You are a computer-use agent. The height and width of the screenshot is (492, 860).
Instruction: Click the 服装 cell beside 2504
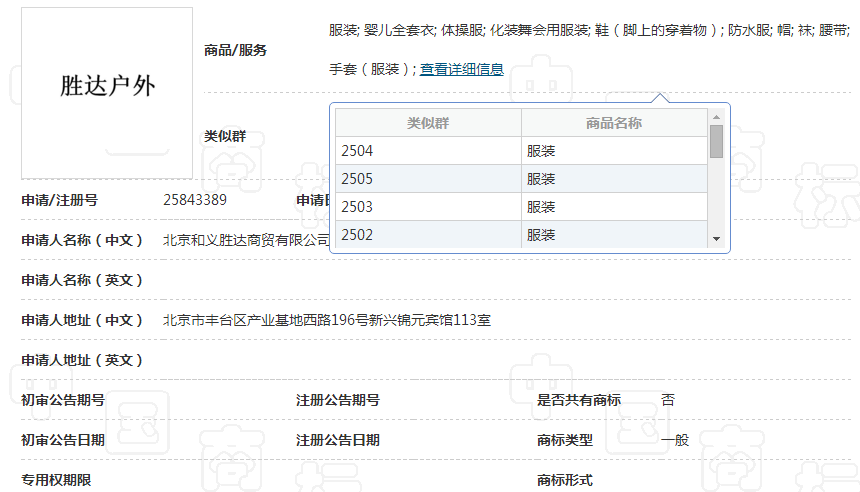point(613,151)
